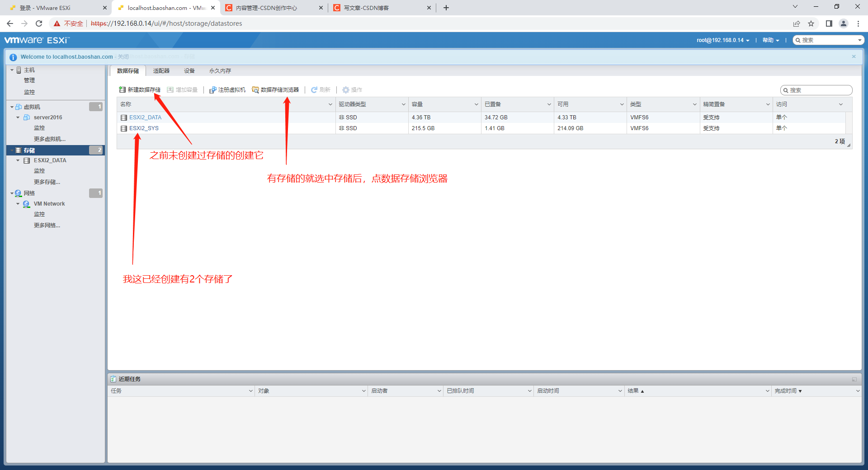Select Monitor (监控) under Host
Image resolution: width=868 pixels, height=470 pixels.
coord(29,92)
